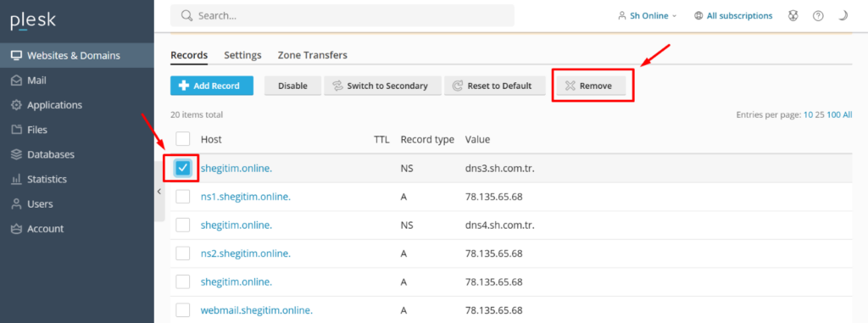Click the Reset to Default button
This screenshot has width=868, height=323.
point(495,86)
